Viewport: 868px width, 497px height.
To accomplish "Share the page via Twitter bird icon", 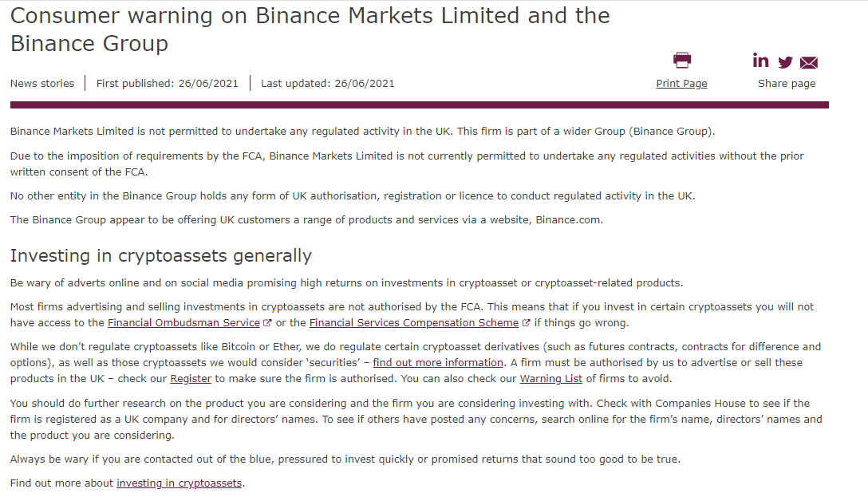I will click(x=785, y=62).
